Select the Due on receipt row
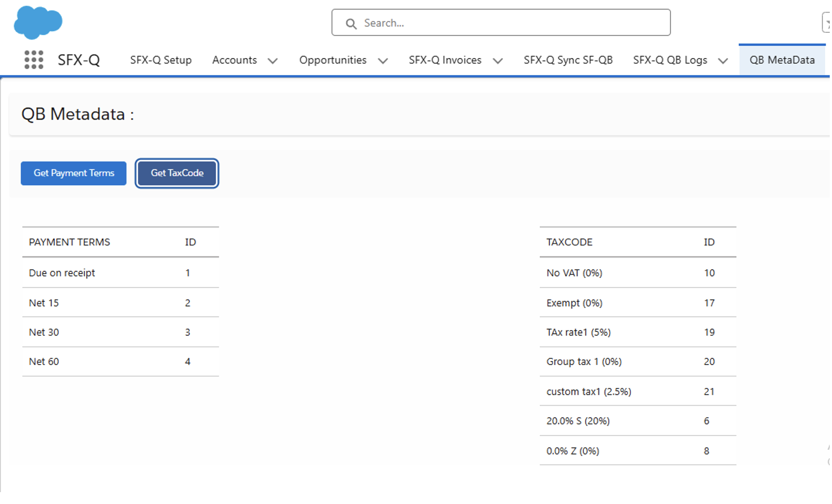 pos(62,273)
